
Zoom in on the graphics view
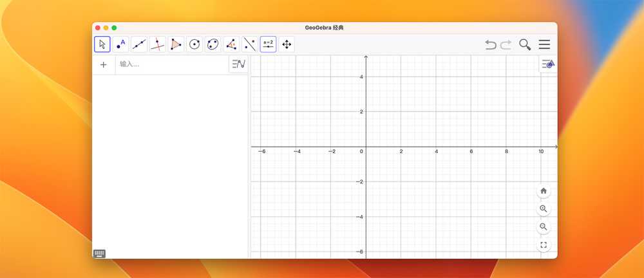[544, 208]
